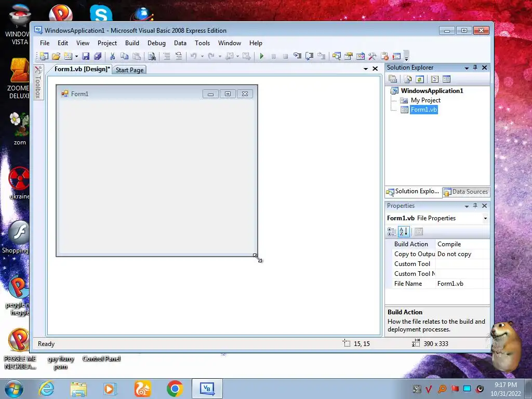Click the Navigate Backward toolbar icon
The width and height of the screenshot is (532, 399).
point(229,56)
